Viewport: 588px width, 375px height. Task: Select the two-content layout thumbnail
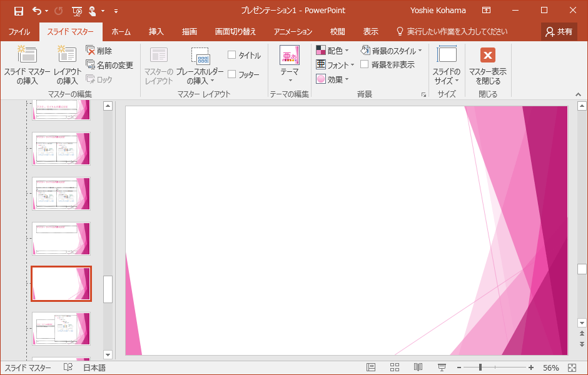pyautogui.click(x=61, y=149)
